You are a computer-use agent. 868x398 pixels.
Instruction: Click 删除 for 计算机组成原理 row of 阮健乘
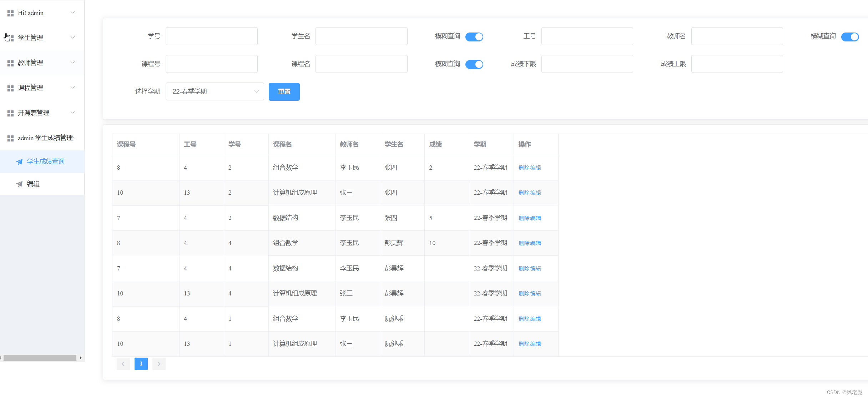click(524, 344)
